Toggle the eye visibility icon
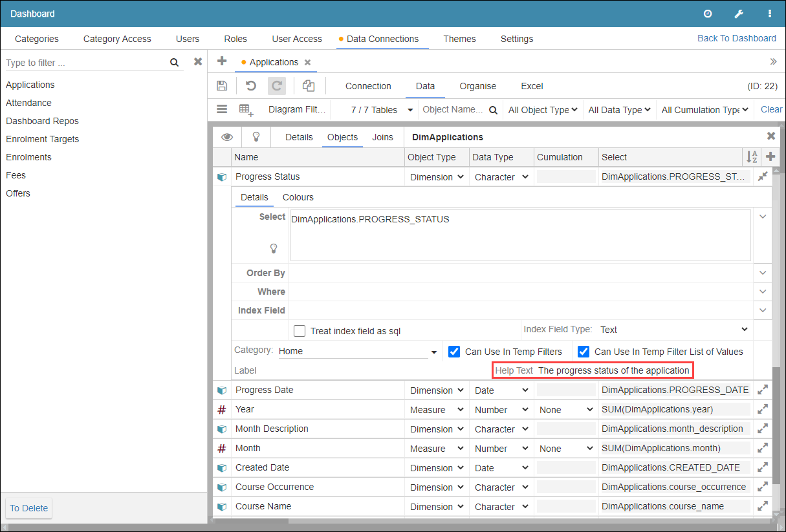 pyautogui.click(x=227, y=137)
